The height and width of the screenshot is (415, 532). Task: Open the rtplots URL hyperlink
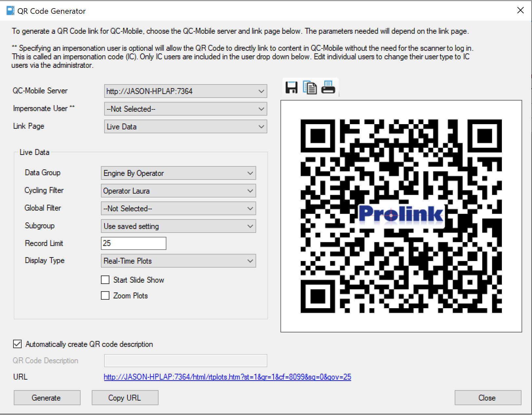click(x=227, y=377)
